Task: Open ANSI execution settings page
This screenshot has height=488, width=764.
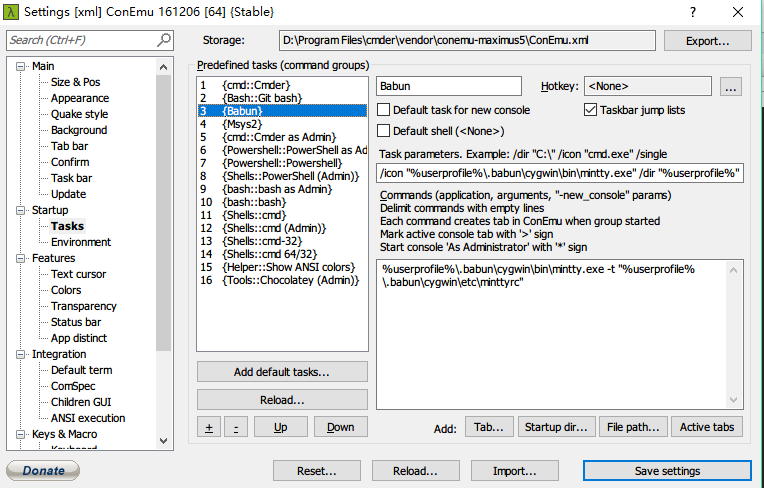Action: 88,418
